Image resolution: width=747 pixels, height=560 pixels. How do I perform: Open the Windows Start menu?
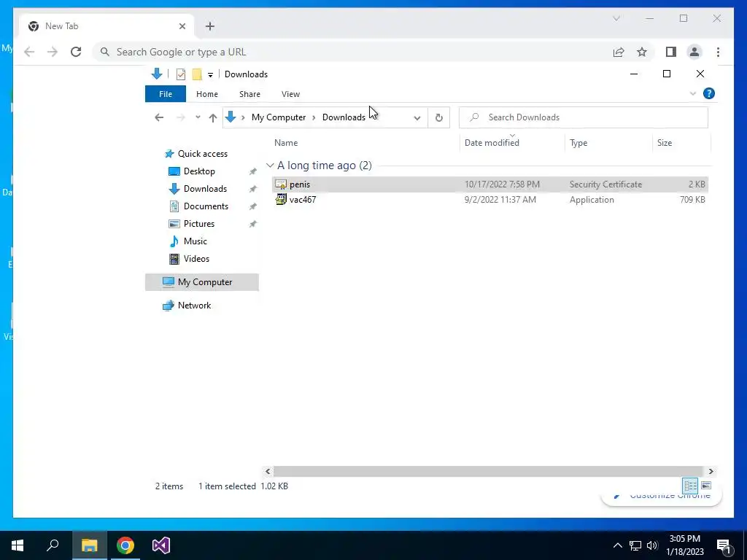(x=18, y=545)
